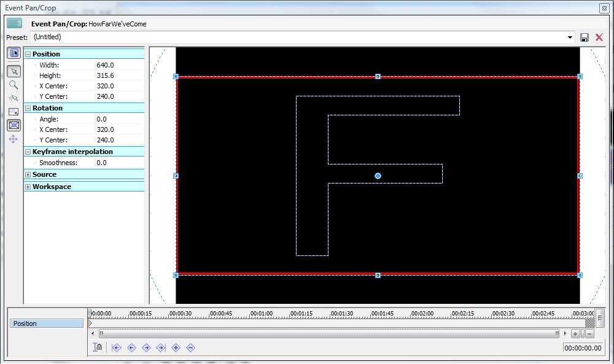Toggle Size About Center button
614x364 pixels.
[14, 125]
